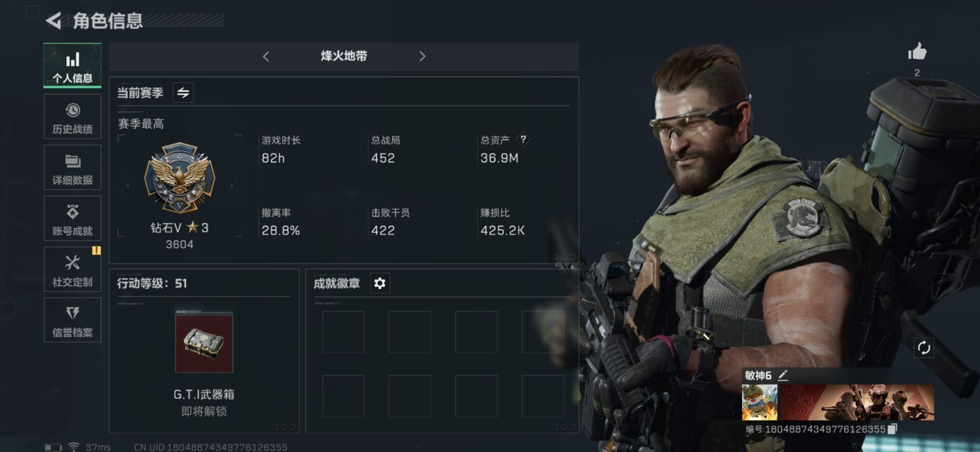Select the 个人信息 tab
The height and width of the screenshot is (452, 980).
pyautogui.click(x=72, y=65)
